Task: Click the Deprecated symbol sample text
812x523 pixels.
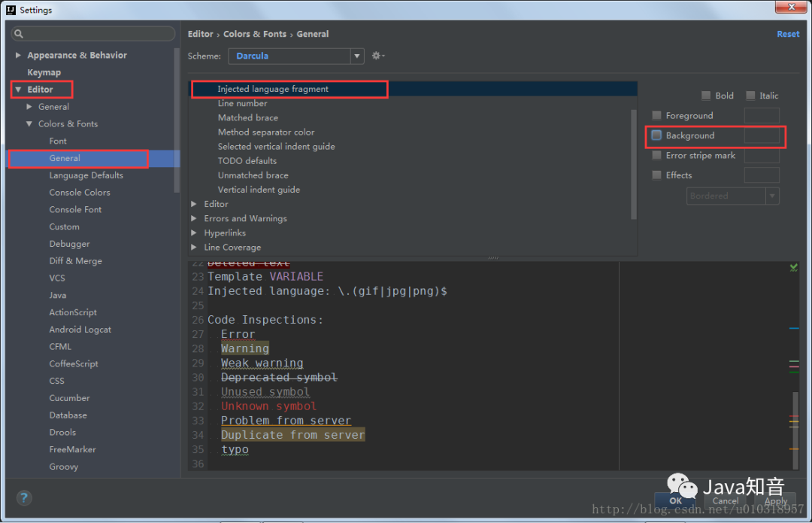Action: point(279,377)
